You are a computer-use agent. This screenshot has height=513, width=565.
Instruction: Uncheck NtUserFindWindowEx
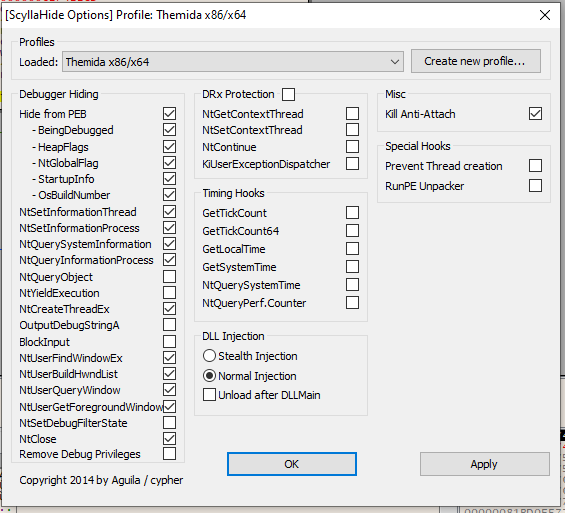(169, 358)
